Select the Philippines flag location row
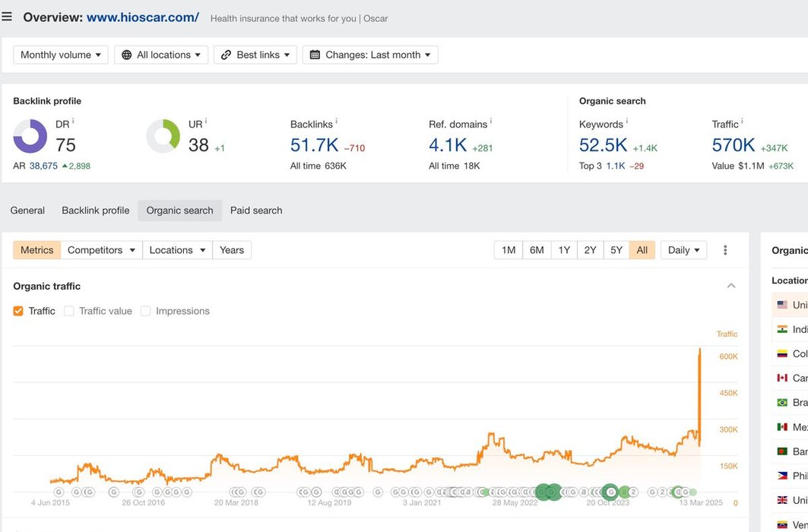This screenshot has height=532, width=808. point(790,475)
